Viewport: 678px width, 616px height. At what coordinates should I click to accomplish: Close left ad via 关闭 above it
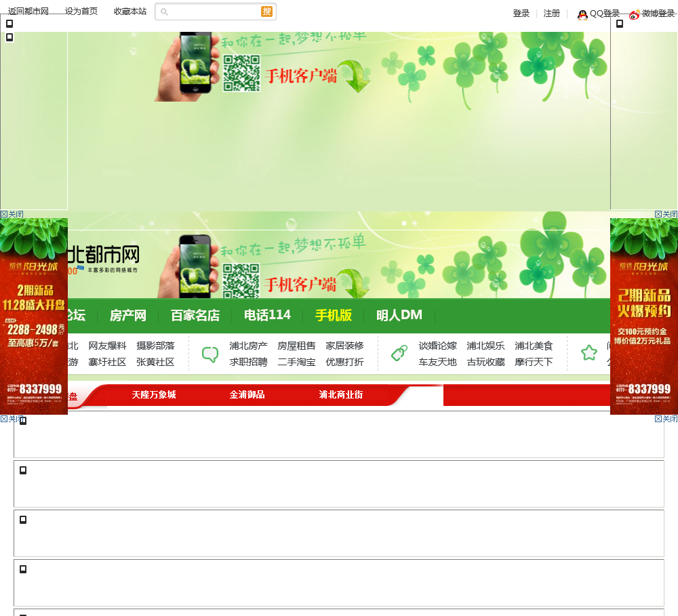click(12, 214)
